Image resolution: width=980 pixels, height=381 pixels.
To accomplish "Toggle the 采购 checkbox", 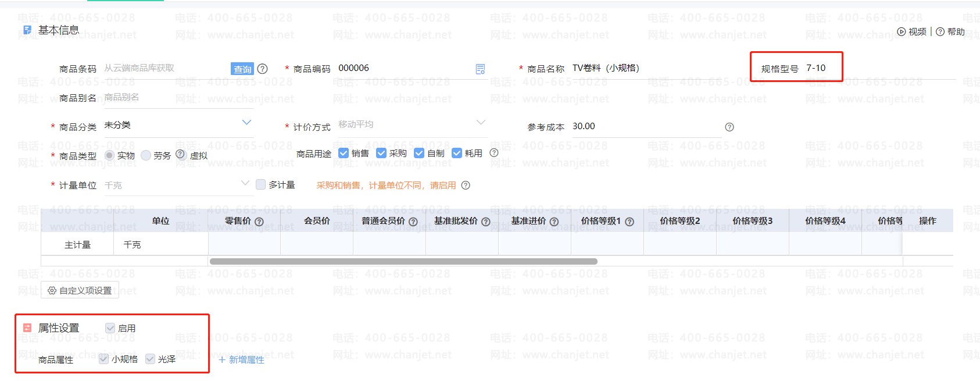I will click(381, 153).
